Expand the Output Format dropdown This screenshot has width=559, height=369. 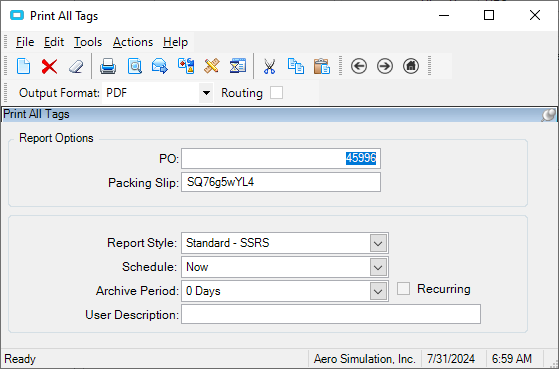[206, 93]
